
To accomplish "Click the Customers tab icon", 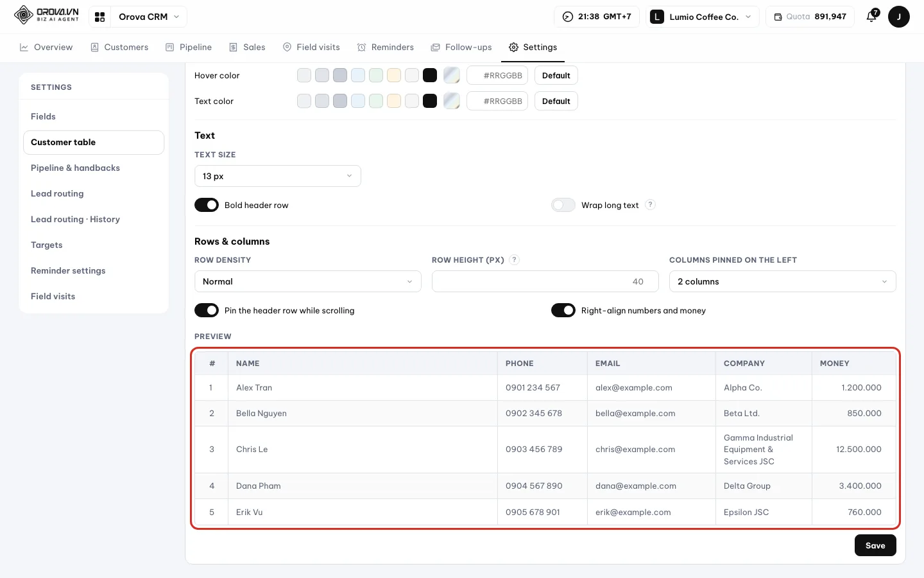I will (94, 47).
